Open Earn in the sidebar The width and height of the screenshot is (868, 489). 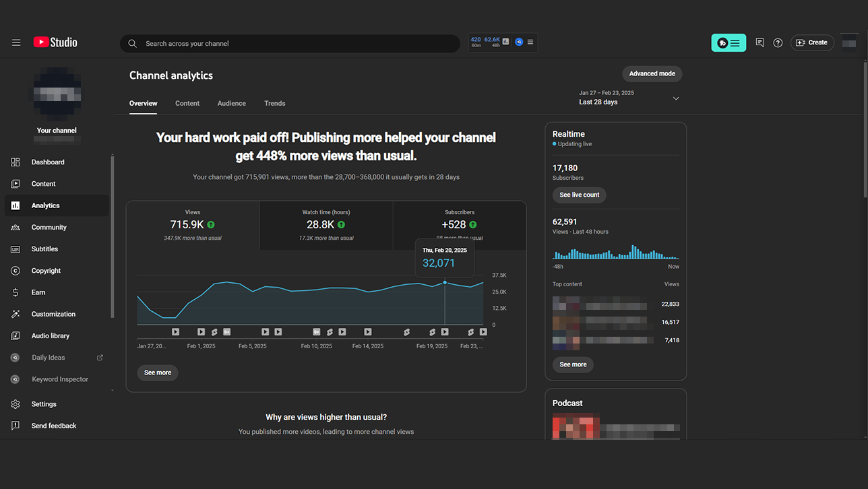[x=57, y=292]
